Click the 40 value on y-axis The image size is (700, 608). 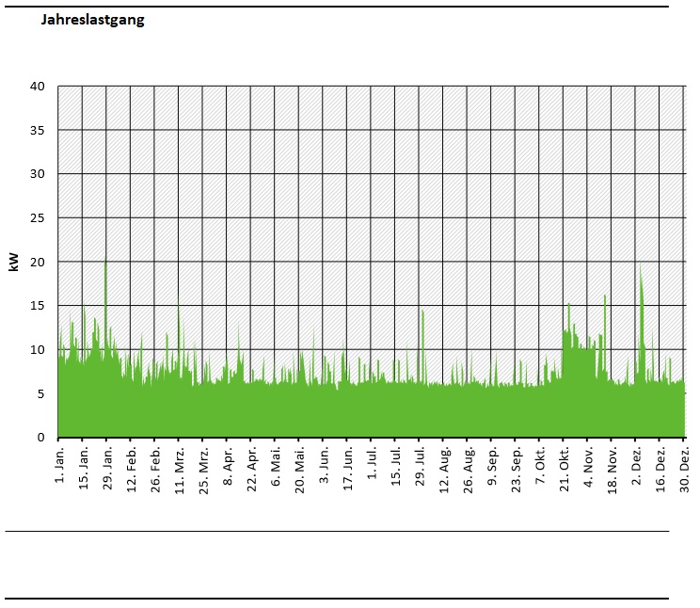pyautogui.click(x=38, y=87)
